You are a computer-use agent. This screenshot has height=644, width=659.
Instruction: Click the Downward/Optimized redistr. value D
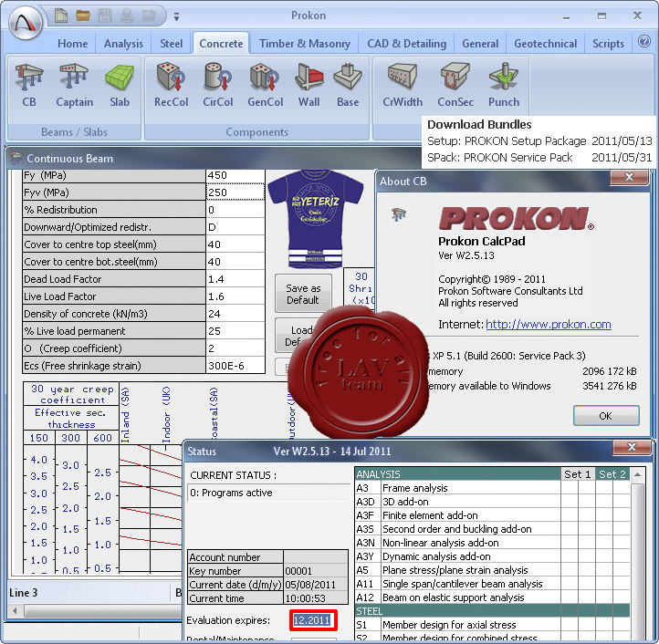pos(235,227)
